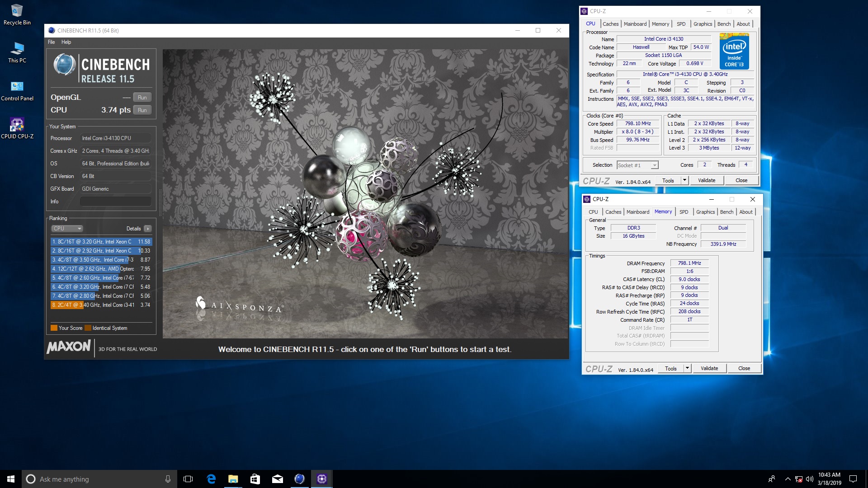The width and height of the screenshot is (868, 488).
Task: Expand ranking Details arrow button
Action: point(148,229)
